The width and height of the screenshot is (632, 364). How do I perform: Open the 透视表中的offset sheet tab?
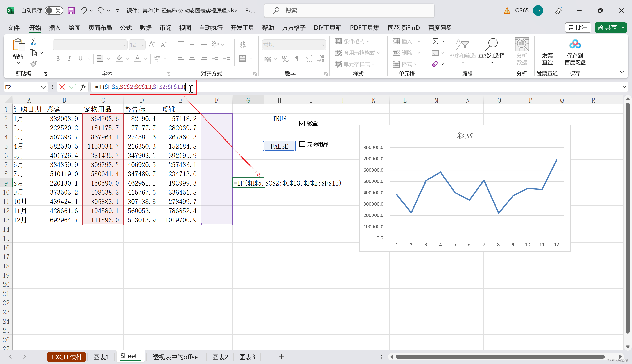tap(176, 357)
